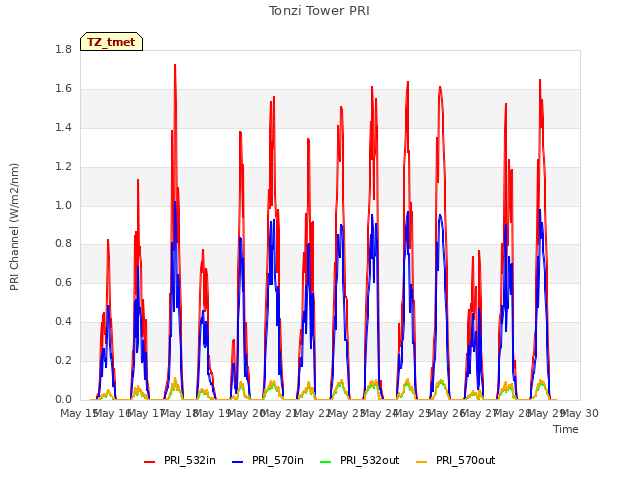Click the TZ_tmet label box
This screenshot has height=480, width=640.
click(x=111, y=42)
